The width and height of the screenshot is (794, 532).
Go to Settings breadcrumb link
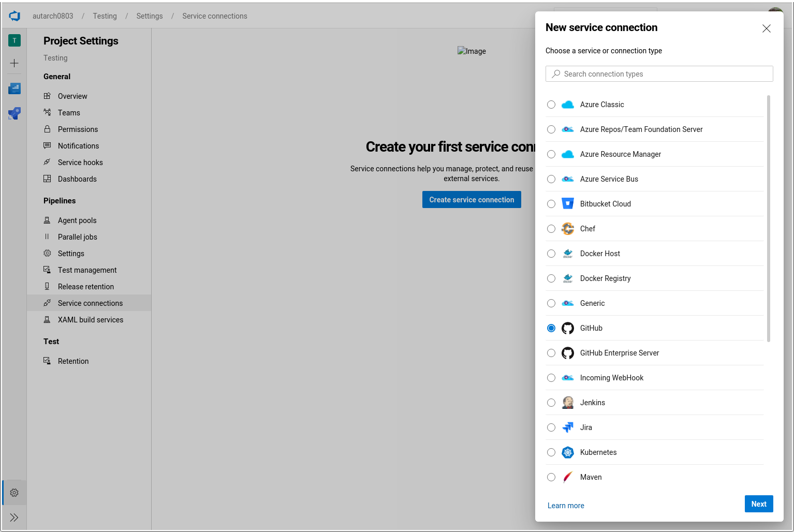(150, 16)
